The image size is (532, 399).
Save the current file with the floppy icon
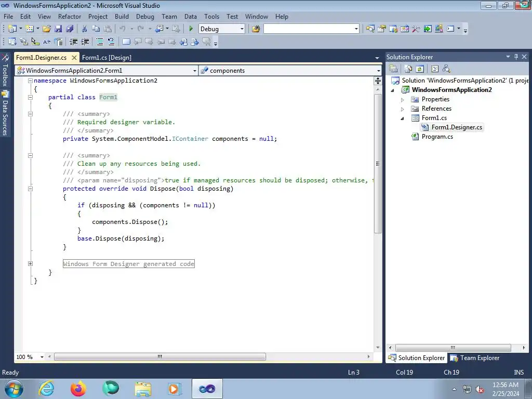[x=58, y=29]
